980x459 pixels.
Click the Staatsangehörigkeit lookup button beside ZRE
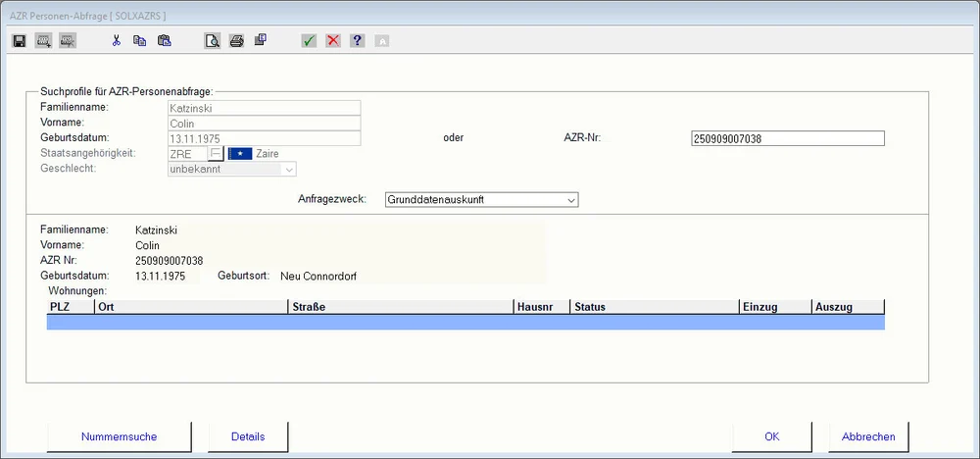point(216,154)
